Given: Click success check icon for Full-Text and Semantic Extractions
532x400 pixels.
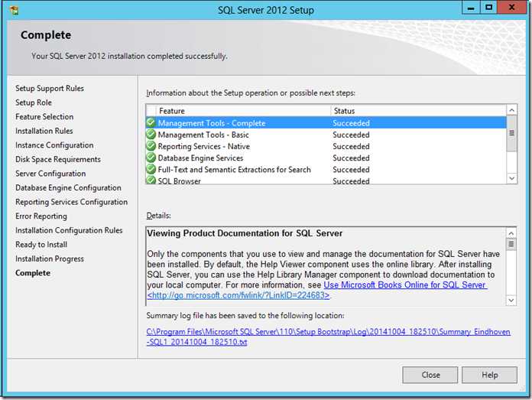Looking at the screenshot, I should click(x=151, y=169).
